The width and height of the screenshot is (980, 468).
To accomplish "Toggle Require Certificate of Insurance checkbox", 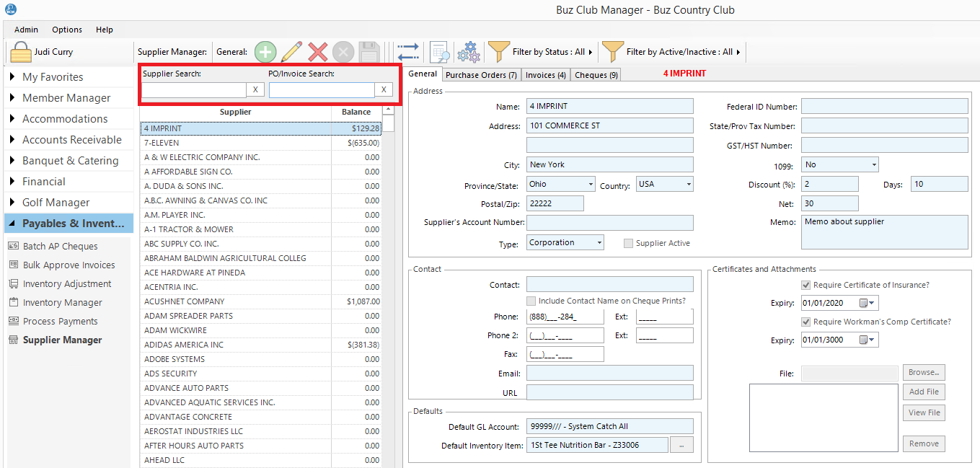I will tap(806, 285).
